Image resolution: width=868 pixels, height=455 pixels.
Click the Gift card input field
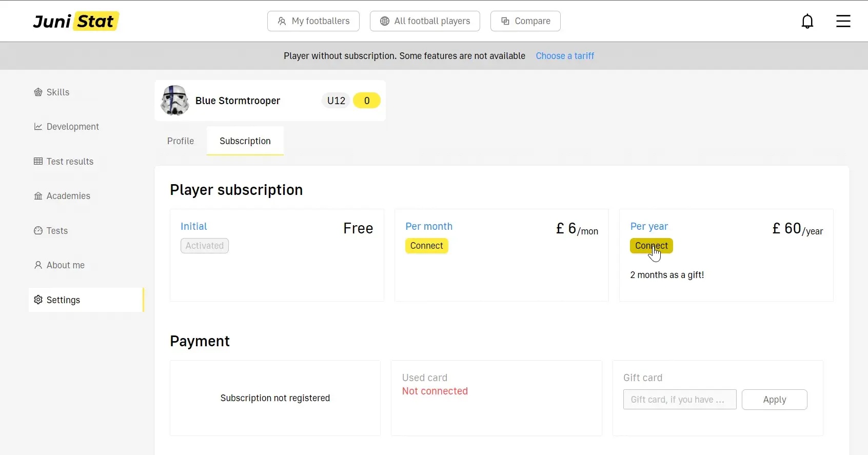(679, 400)
